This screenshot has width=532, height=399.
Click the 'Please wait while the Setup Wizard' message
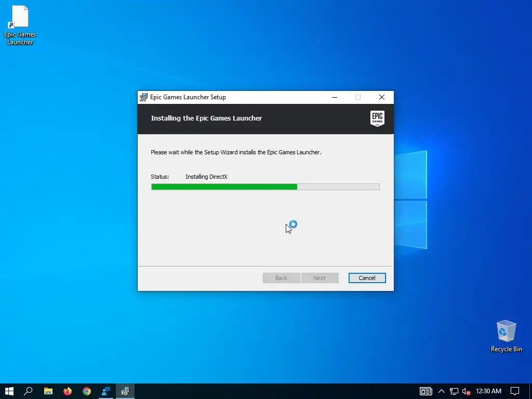coord(236,152)
